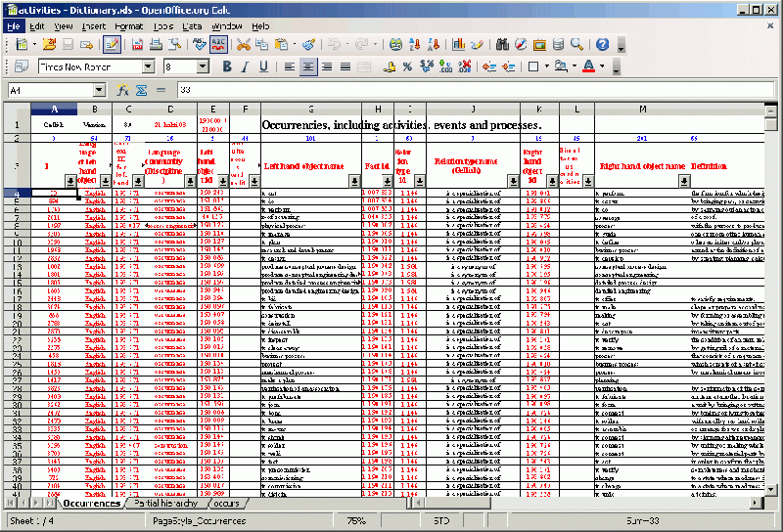Toggle Italic formatting
The width and height of the screenshot is (783, 532).
tap(246, 67)
